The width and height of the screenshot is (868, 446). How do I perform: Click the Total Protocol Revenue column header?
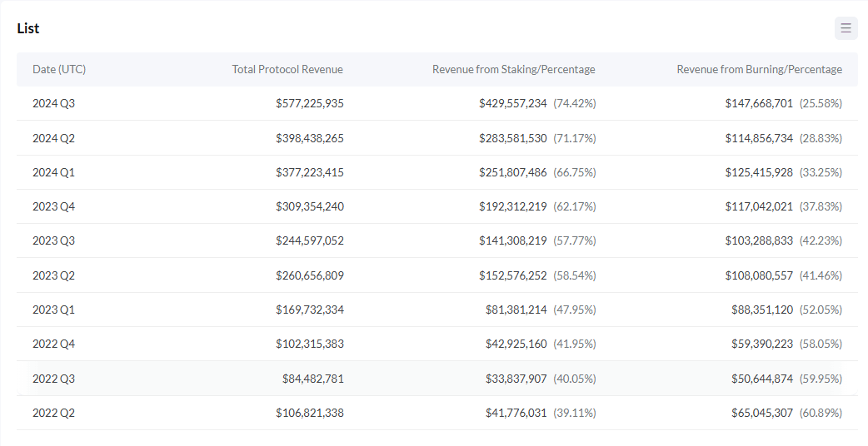[287, 70]
